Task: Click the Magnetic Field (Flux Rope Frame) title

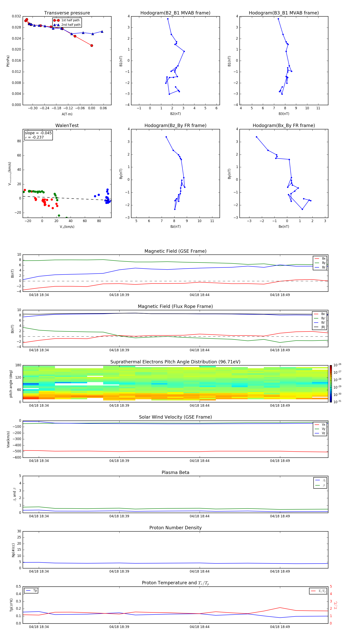Action: tap(175, 306)
